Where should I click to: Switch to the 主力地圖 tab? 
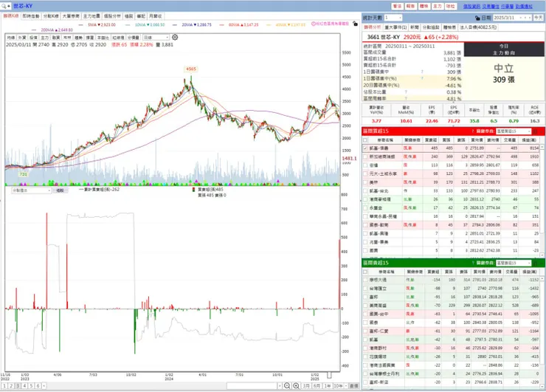(x=91, y=16)
